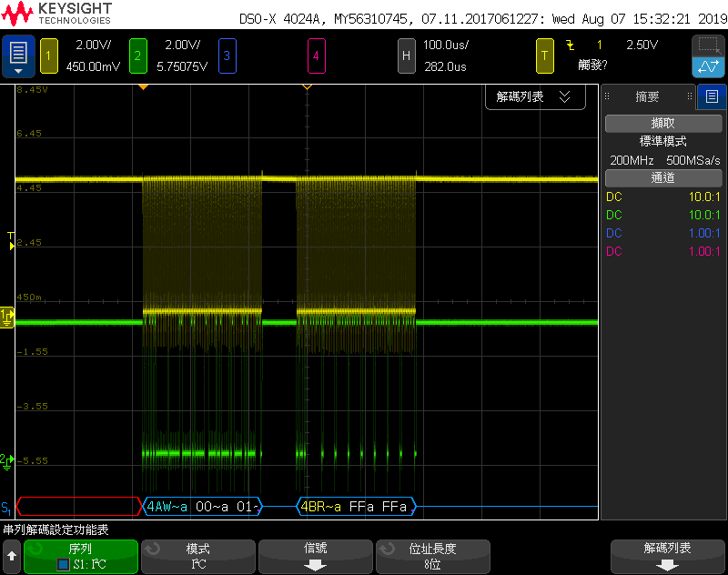Click the red undecoded bus segment
Screen dimensions: 728x575
79,507
